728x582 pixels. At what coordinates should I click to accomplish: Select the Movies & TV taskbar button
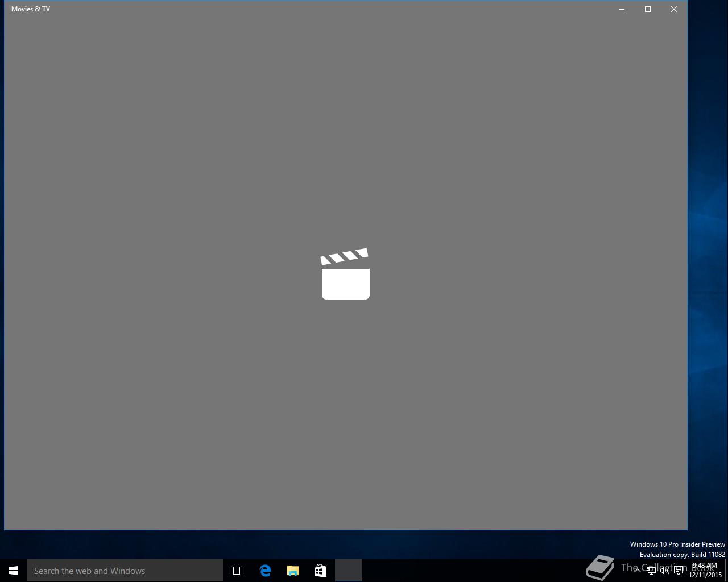[x=349, y=571]
